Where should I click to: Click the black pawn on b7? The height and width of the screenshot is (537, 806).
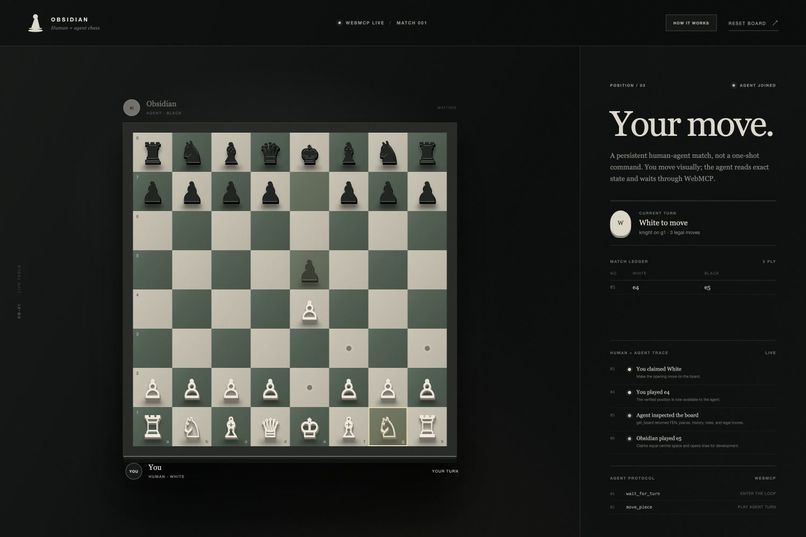pos(192,192)
